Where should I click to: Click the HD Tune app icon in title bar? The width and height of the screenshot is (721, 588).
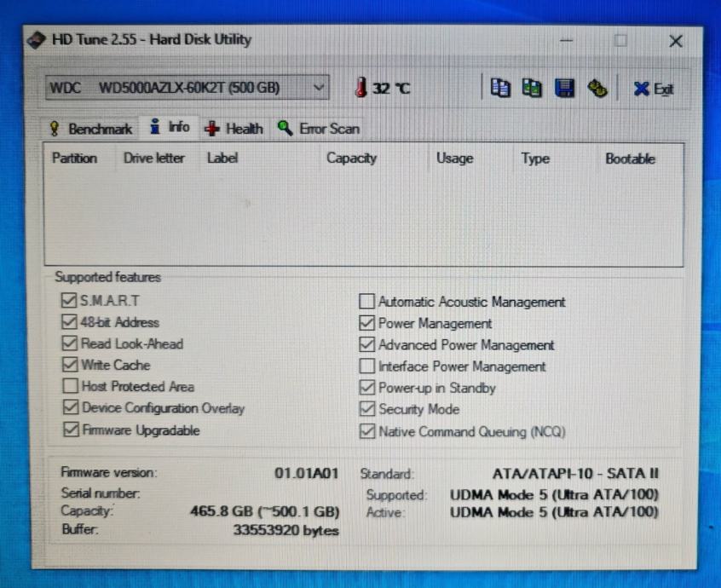[x=37, y=40]
